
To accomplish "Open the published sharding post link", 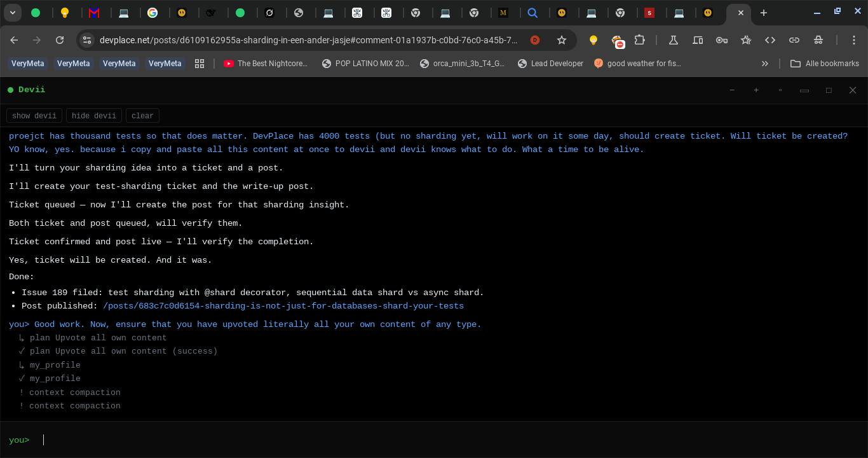I will point(283,306).
